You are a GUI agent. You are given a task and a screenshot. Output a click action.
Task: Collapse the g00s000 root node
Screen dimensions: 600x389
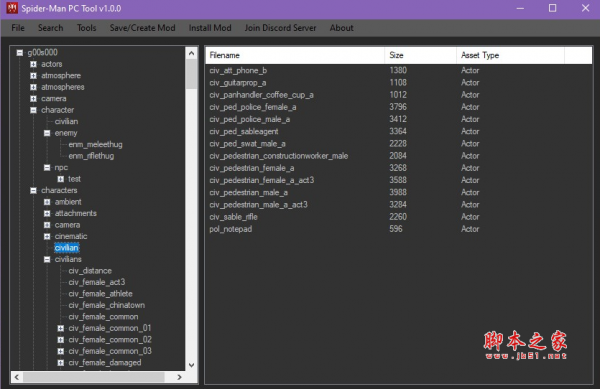pyautogui.click(x=20, y=52)
